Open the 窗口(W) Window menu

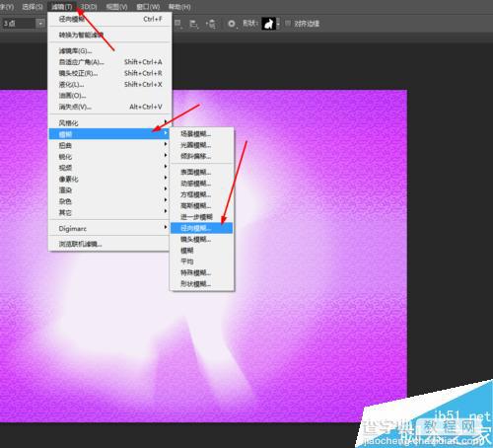[148, 7]
